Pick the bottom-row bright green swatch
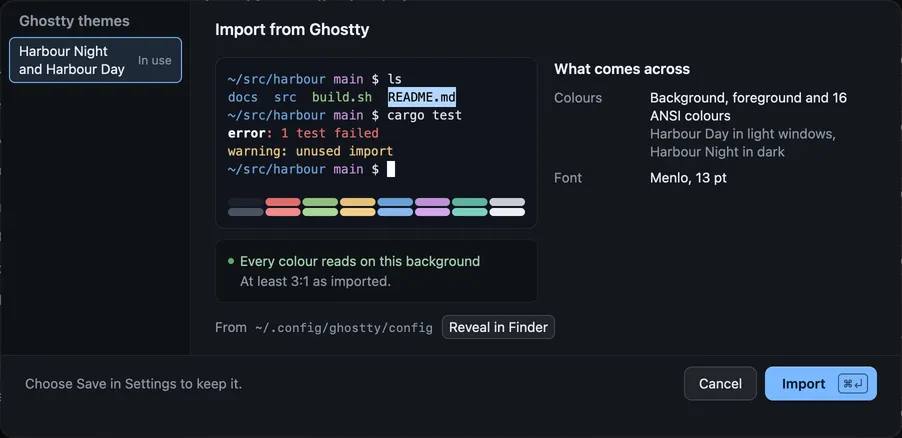This screenshot has width=902, height=438. click(x=320, y=212)
